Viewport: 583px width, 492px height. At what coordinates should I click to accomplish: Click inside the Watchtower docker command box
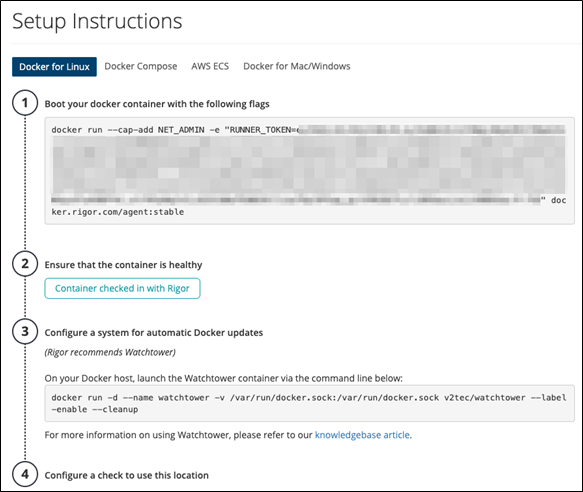click(x=309, y=403)
